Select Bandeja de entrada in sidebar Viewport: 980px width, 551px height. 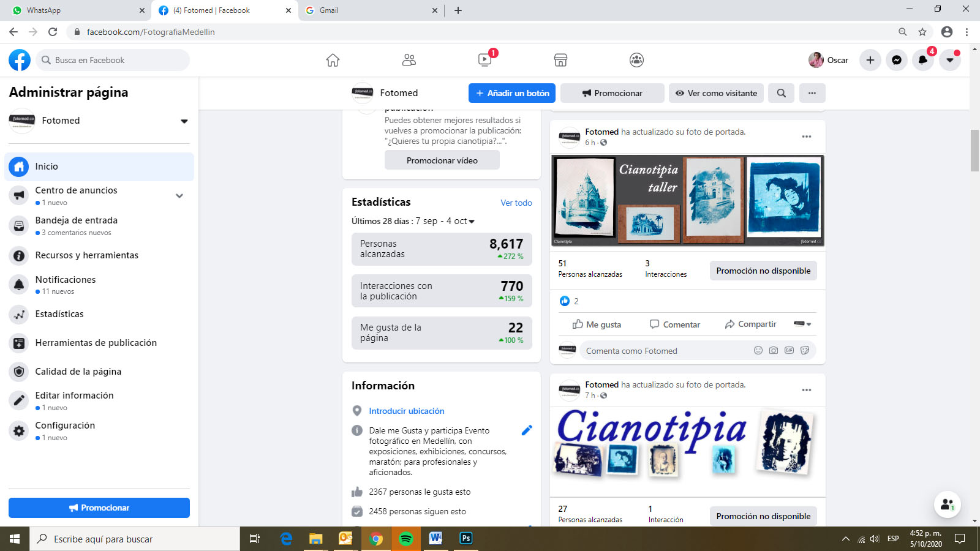[x=77, y=220]
